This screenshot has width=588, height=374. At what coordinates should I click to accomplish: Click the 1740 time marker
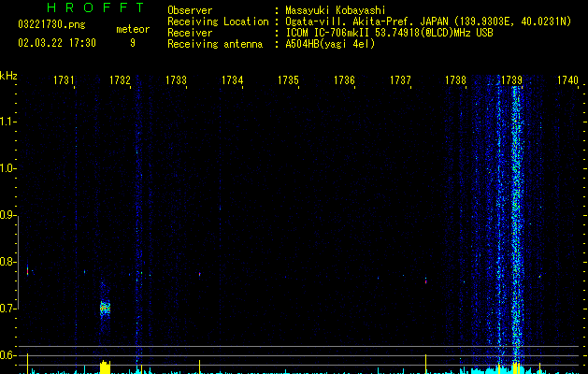(567, 80)
